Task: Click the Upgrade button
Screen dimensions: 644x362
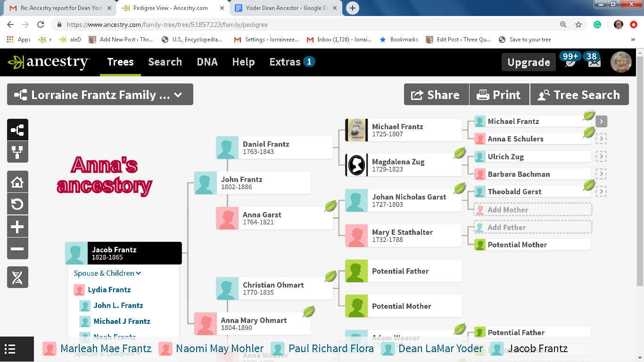Action: pyautogui.click(x=528, y=62)
